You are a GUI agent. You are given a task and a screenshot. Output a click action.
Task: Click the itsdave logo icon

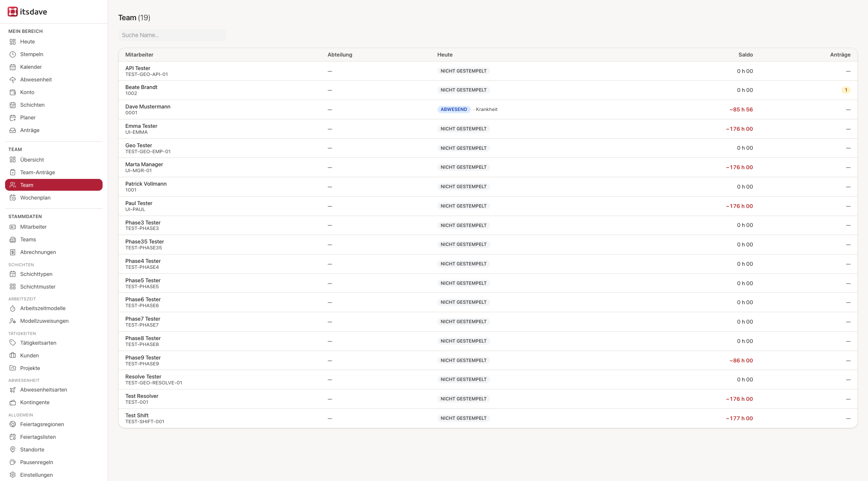pos(13,12)
